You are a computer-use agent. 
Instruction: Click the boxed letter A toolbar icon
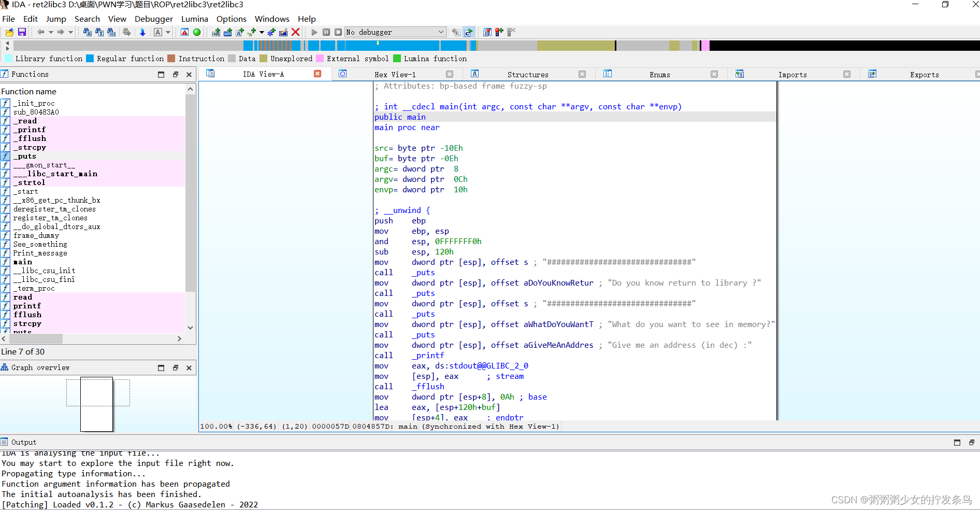[158, 32]
